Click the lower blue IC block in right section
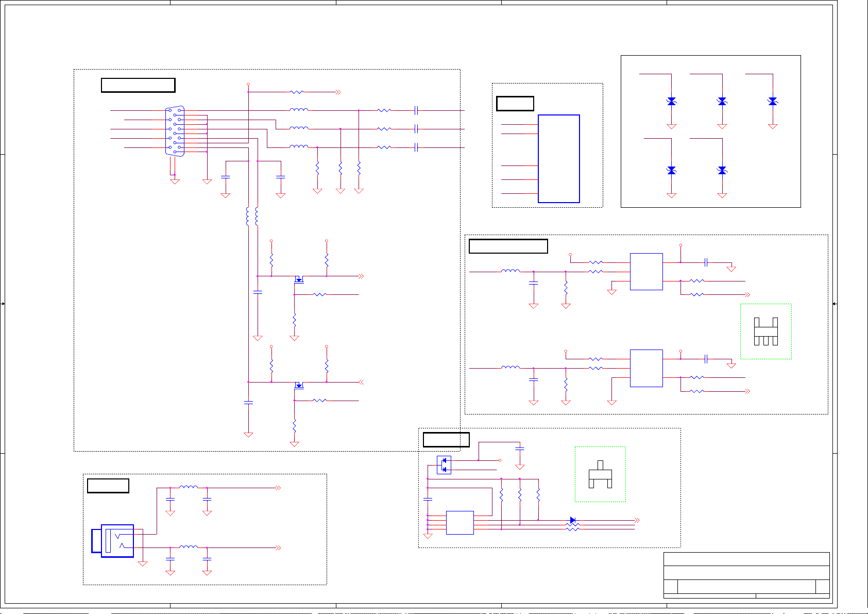Viewport: 868px width, 614px height. 646,368
